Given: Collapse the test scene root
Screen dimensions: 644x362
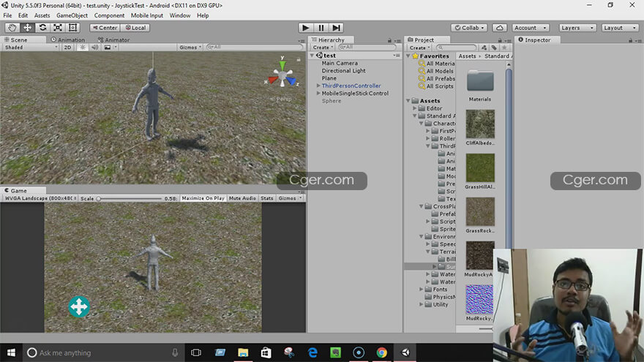Looking at the screenshot, I should [x=312, y=55].
